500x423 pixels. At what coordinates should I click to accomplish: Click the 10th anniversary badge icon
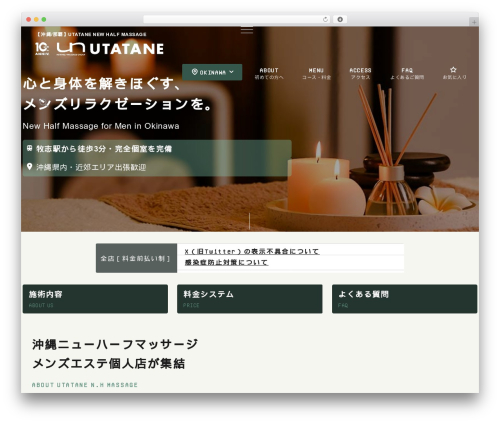tap(42, 49)
